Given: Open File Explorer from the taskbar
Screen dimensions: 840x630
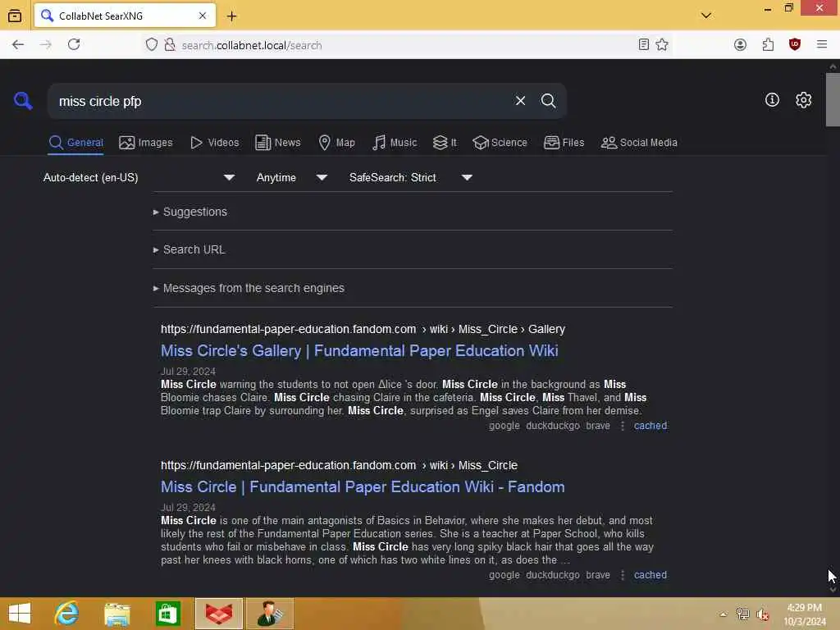Looking at the screenshot, I should 116,614.
